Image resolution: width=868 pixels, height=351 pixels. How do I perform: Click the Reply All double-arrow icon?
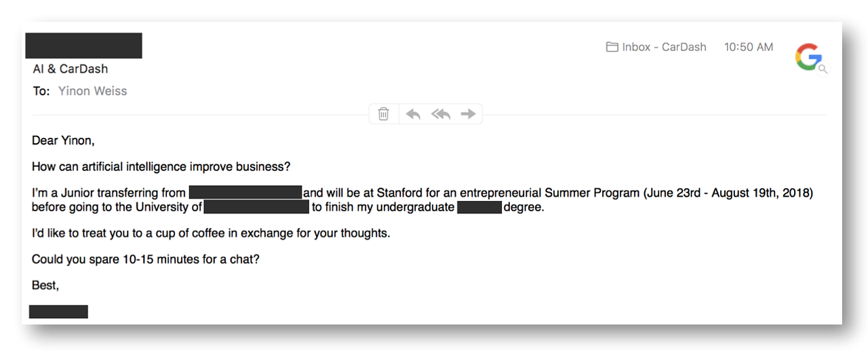(x=441, y=114)
